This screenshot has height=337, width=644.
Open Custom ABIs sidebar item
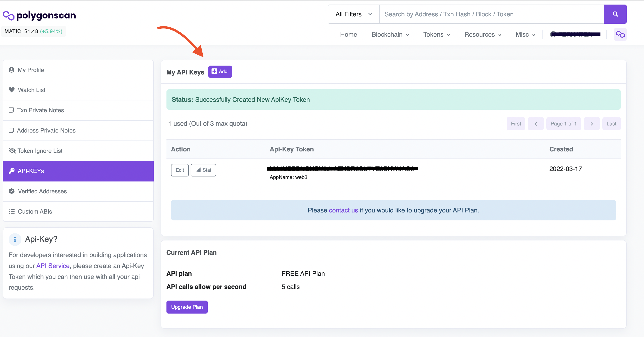[35, 212]
